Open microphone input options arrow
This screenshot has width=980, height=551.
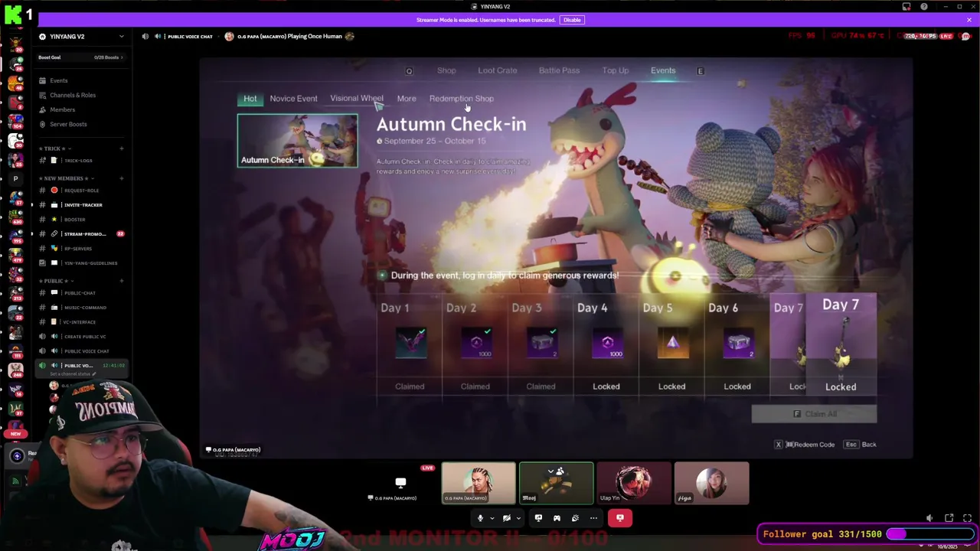coord(492,518)
